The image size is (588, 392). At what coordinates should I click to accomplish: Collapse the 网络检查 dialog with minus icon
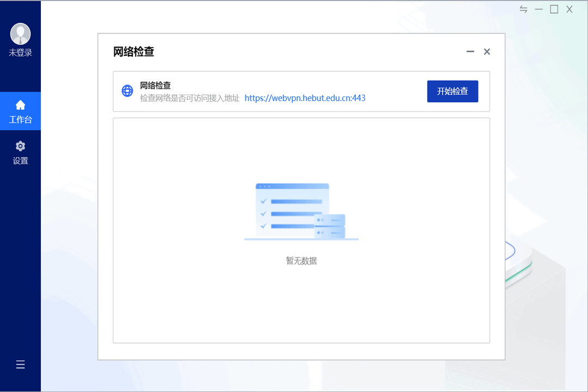(470, 51)
